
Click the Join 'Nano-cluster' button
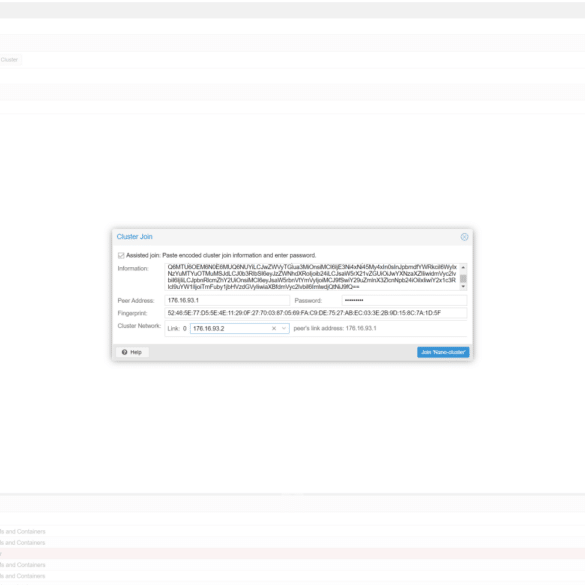point(443,352)
